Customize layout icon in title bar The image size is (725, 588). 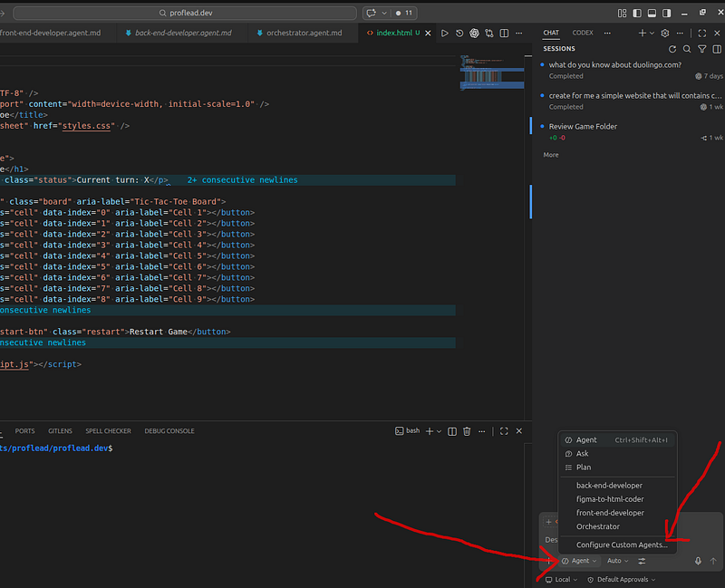coord(622,13)
